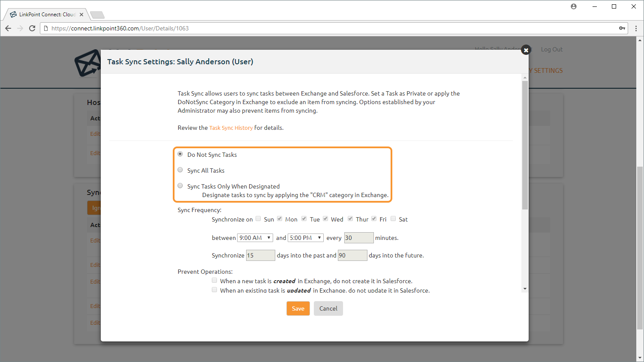Click the dialog scrollbar thumb
This screenshot has height=362, width=644.
click(x=525, y=145)
